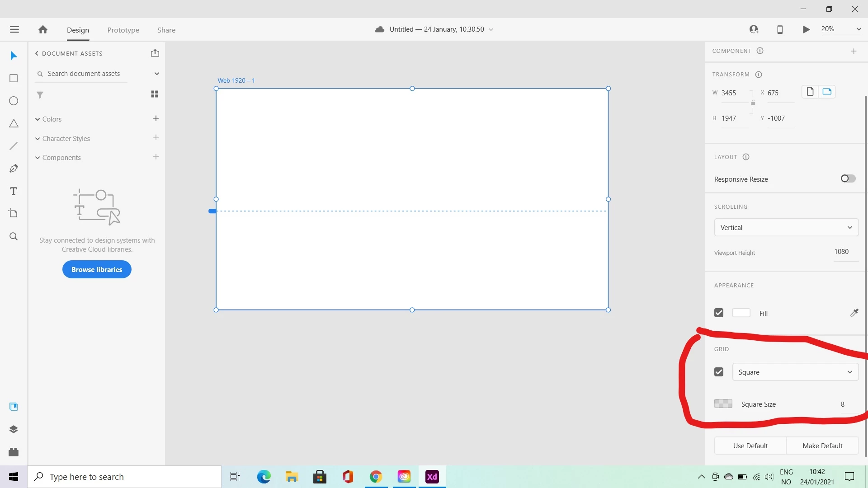
Task: Uncheck the Grid checkbox
Action: tap(719, 372)
